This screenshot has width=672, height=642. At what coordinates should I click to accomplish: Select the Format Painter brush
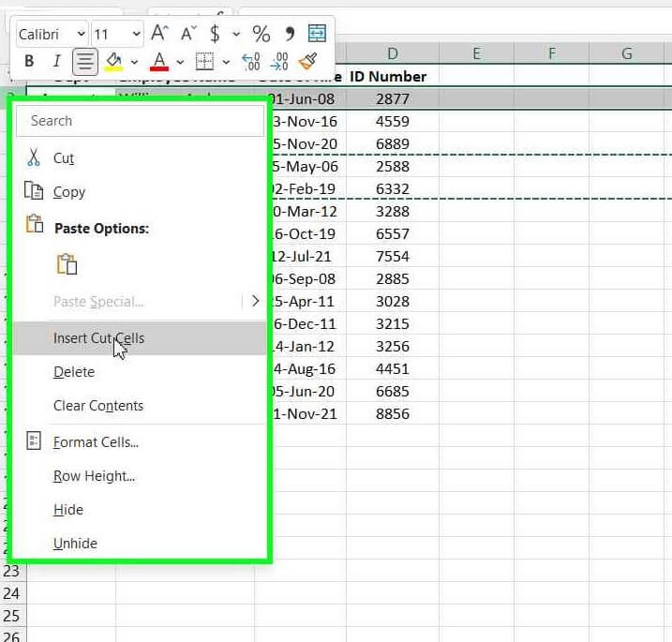point(307,62)
